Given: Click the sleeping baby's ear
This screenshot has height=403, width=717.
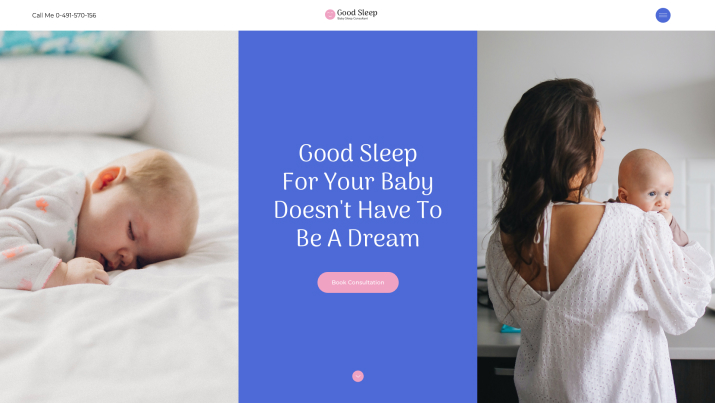Looking at the screenshot, I should 108,178.
